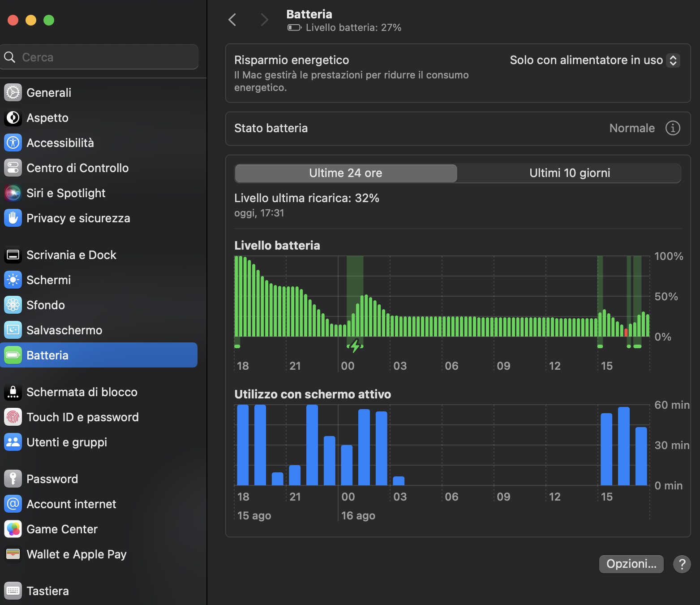Select the Ultime 24 ore tab
Image resolution: width=700 pixels, height=605 pixels.
[346, 173]
